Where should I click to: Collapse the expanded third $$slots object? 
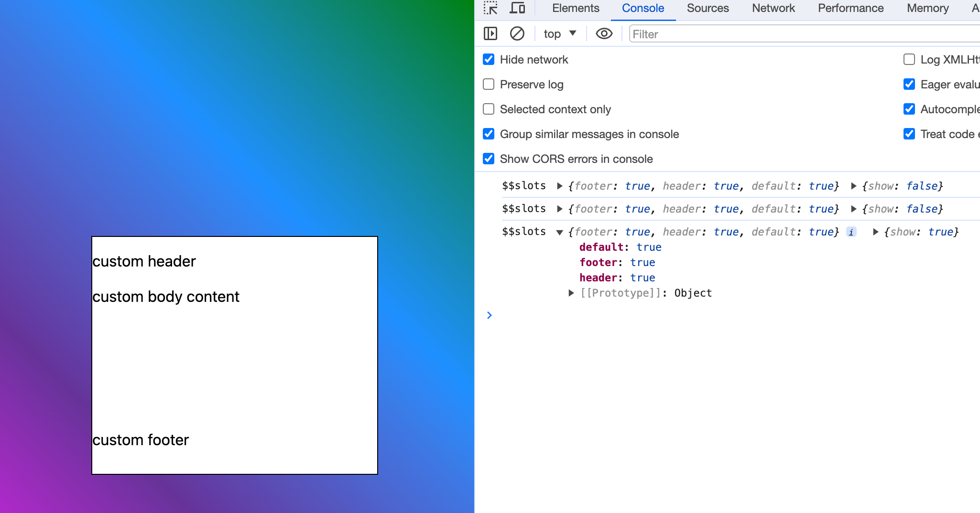click(559, 233)
